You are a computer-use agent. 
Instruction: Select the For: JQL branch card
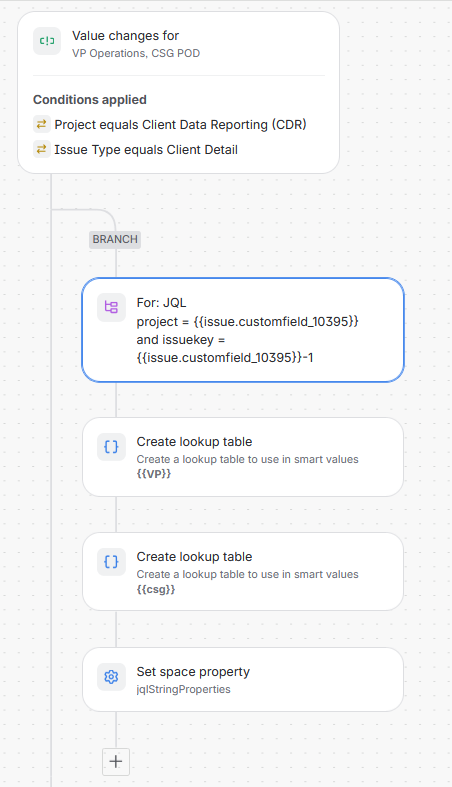[243, 330]
